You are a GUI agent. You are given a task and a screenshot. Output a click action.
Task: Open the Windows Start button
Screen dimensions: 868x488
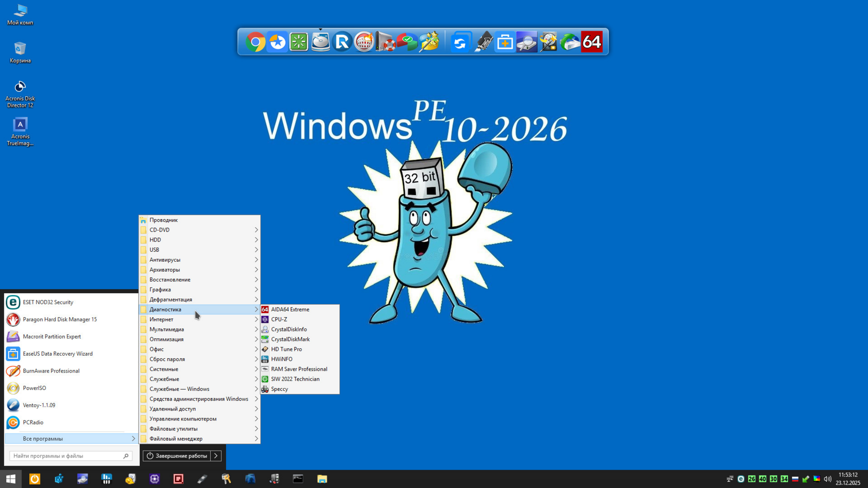click(11, 478)
